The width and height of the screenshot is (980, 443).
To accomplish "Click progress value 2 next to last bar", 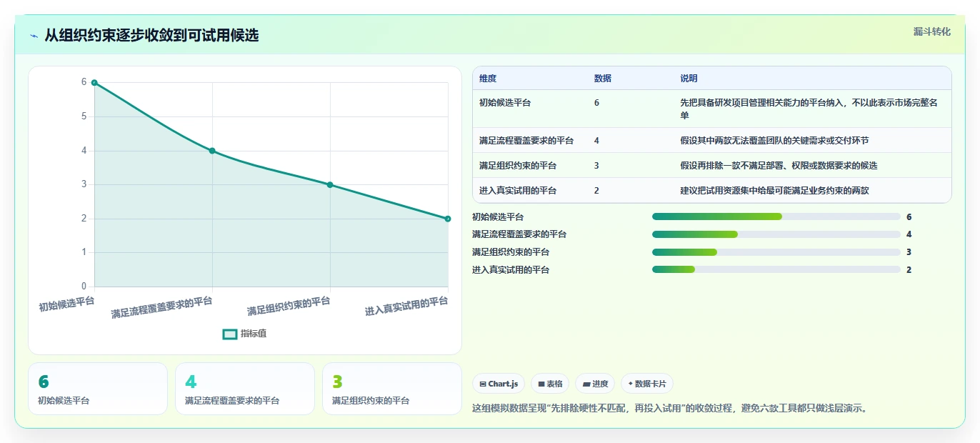I will [909, 270].
